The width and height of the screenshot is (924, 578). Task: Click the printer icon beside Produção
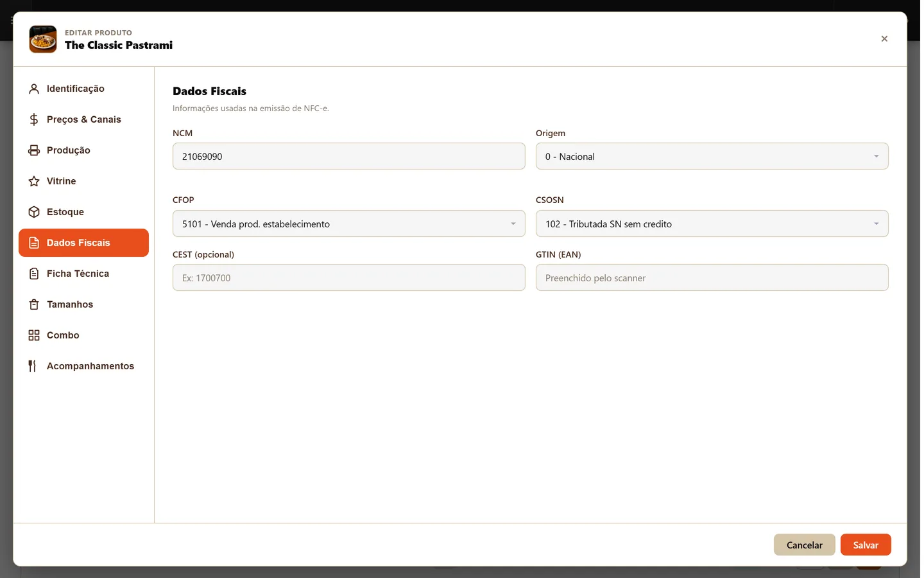[x=34, y=150]
